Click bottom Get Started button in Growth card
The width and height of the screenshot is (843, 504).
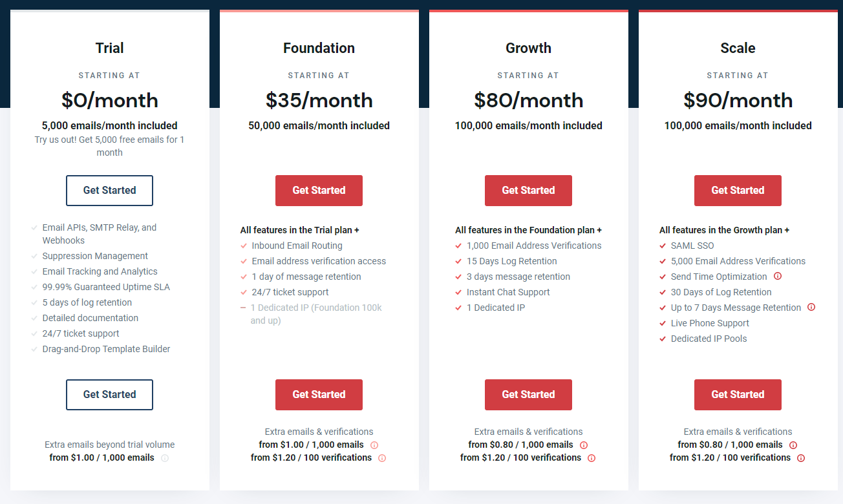(528, 395)
